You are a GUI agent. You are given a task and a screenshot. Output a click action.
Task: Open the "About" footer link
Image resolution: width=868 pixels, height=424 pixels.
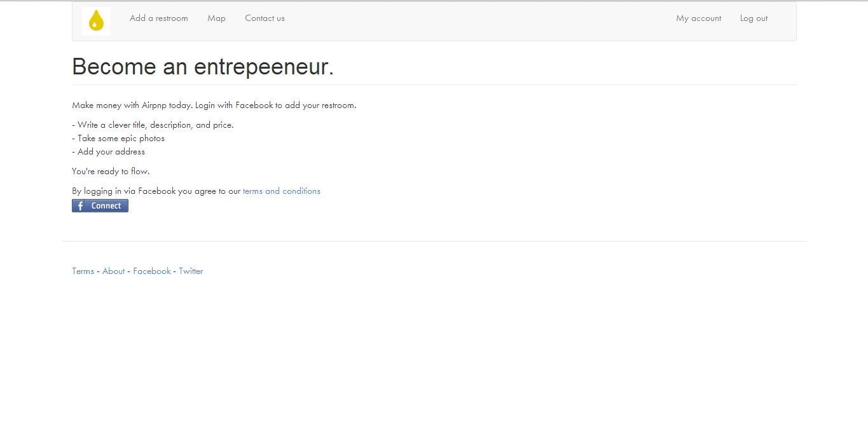coord(114,271)
